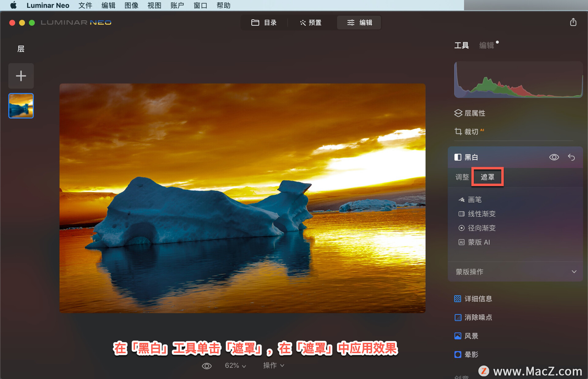Click the 黑白 tool icon
588x379 pixels.
tap(458, 157)
